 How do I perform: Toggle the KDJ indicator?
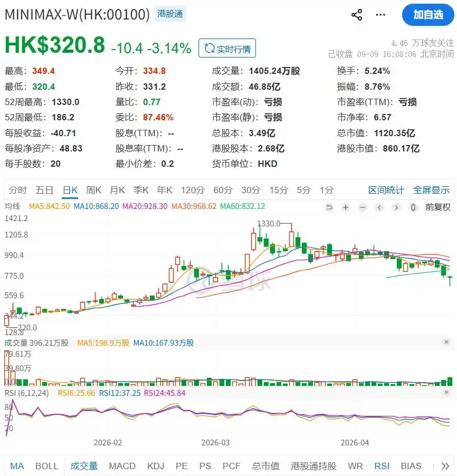(156, 466)
